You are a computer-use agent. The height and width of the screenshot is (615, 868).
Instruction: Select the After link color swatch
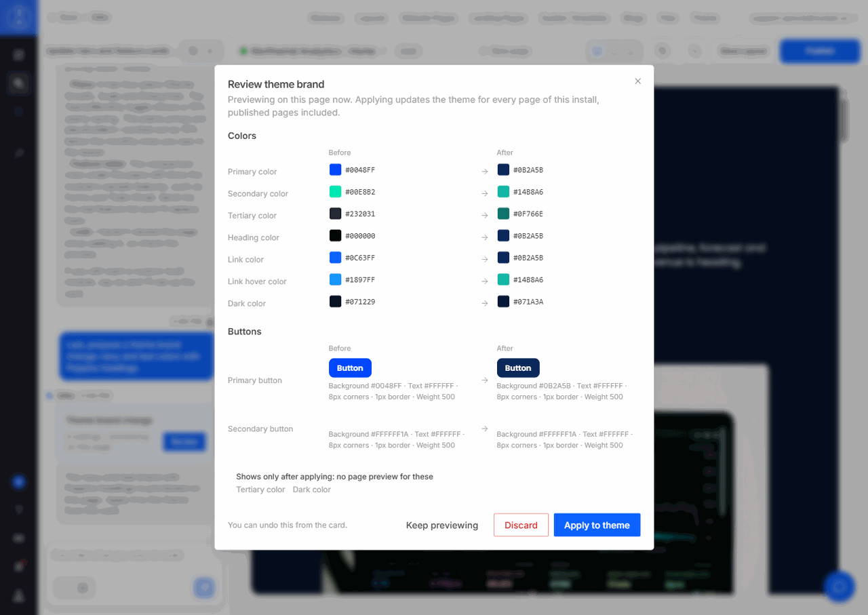click(x=503, y=258)
